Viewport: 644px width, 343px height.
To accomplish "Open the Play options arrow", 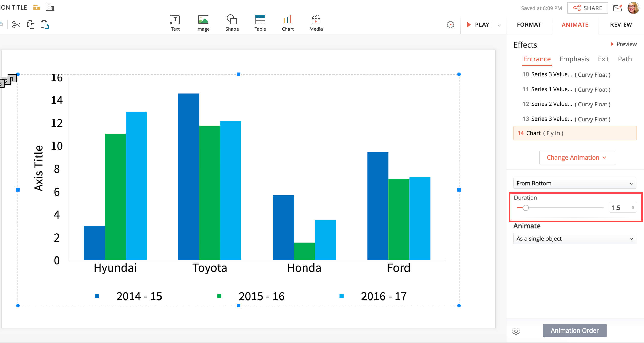I will [x=499, y=25].
